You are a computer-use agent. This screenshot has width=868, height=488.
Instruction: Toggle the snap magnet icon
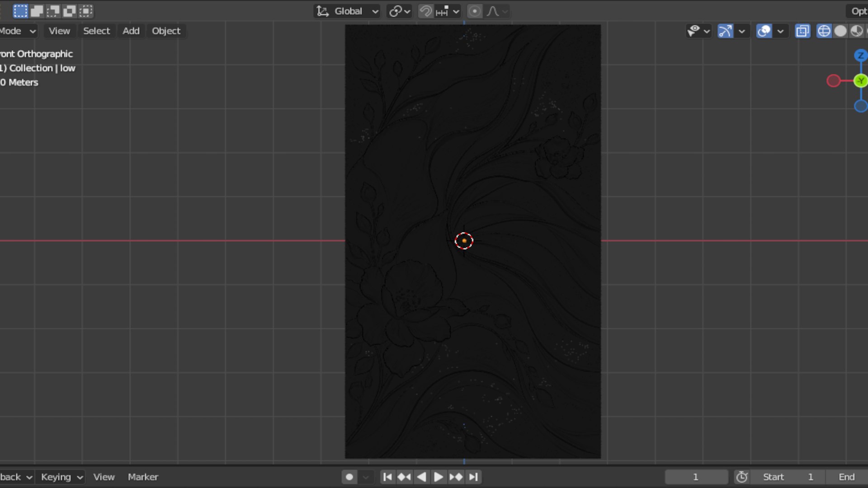425,11
